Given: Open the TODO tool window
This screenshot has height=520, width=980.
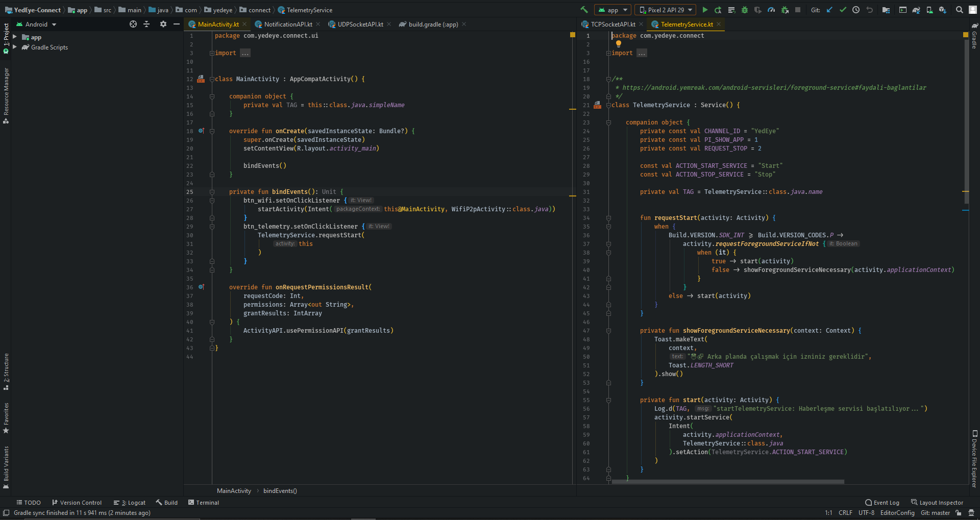Looking at the screenshot, I should 29,503.
